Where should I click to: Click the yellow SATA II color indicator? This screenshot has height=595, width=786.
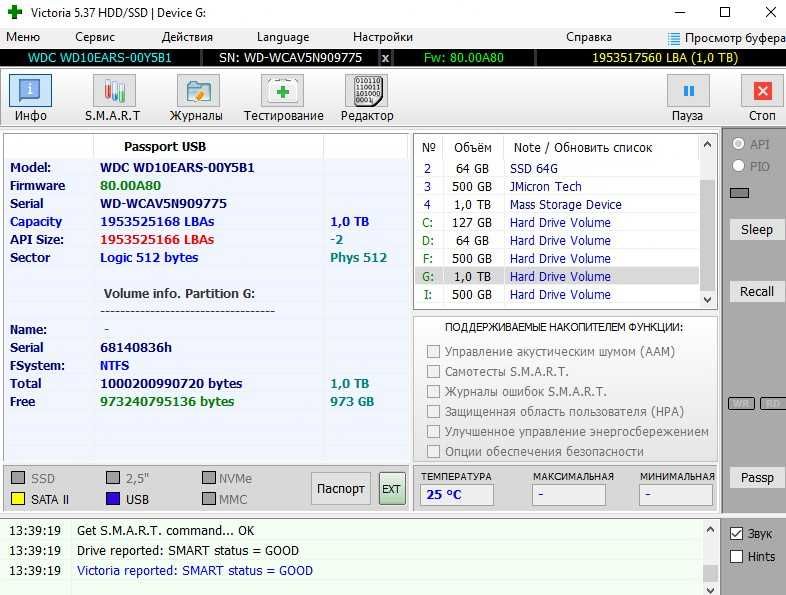pos(18,498)
